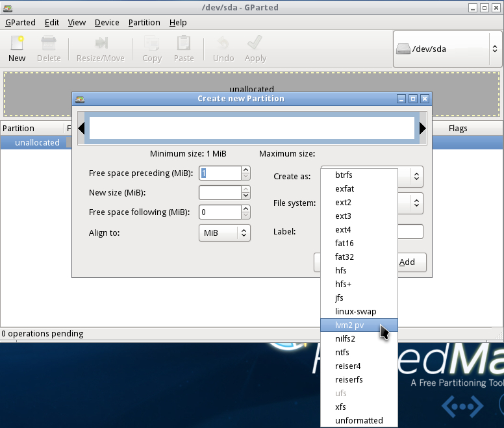Click the icon in Create new Partition title bar
The image size is (504, 428).
click(80, 99)
